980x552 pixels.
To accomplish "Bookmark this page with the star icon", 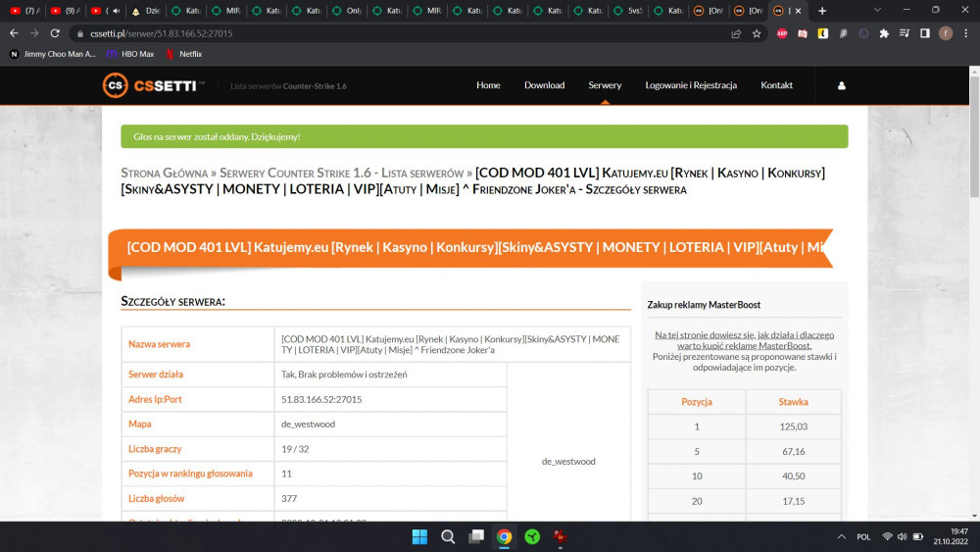I will click(757, 33).
